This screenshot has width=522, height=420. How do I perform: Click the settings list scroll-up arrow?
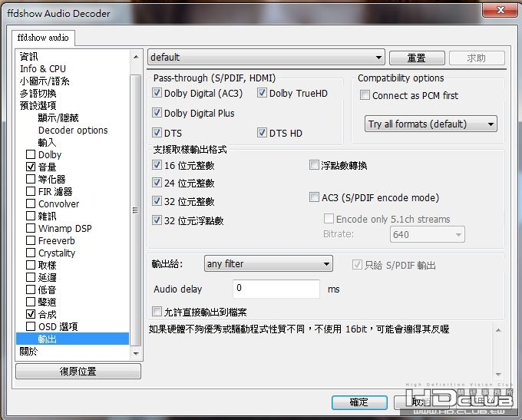click(x=136, y=57)
